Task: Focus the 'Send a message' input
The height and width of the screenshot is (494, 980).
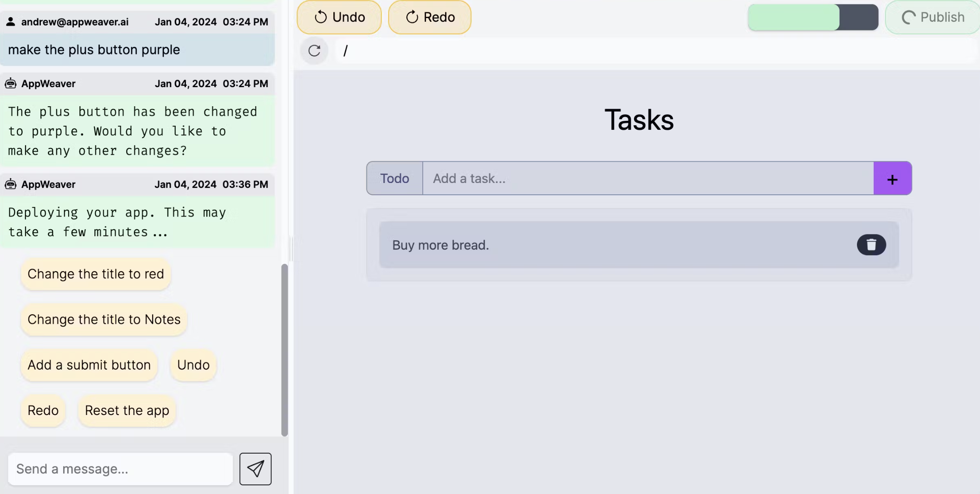Action: point(120,469)
